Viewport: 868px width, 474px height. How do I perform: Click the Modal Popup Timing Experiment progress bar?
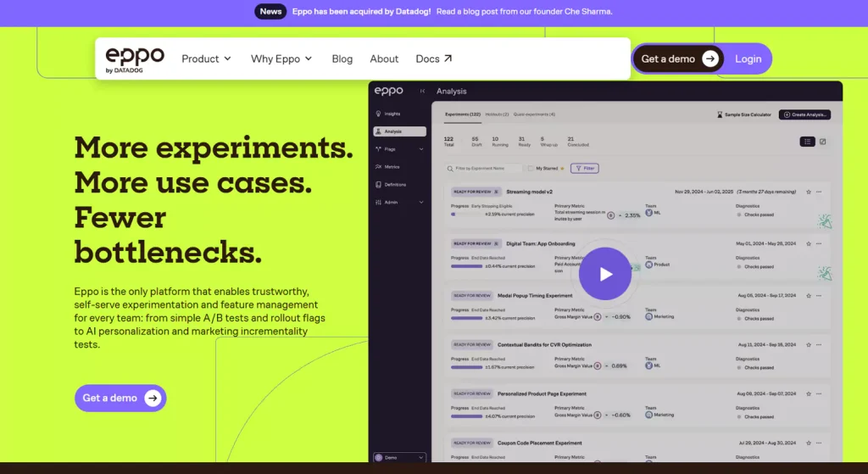click(x=466, y=318)
